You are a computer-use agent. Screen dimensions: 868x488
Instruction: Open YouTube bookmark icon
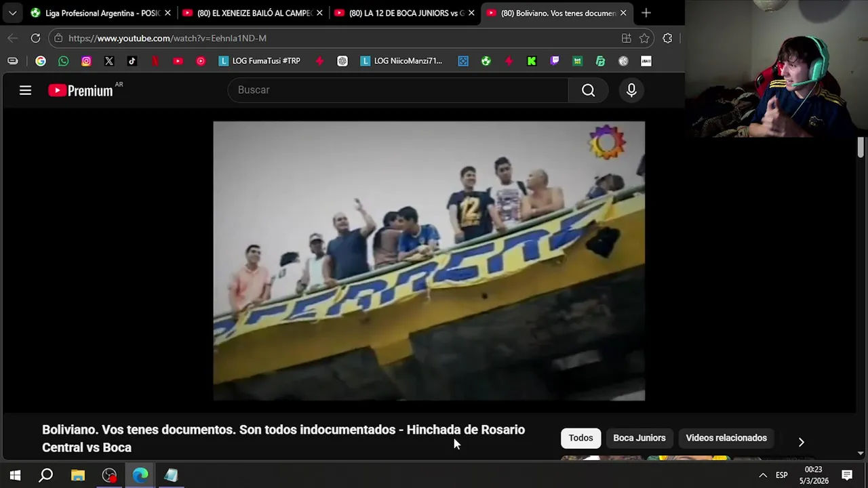click(x=178, y=61)
